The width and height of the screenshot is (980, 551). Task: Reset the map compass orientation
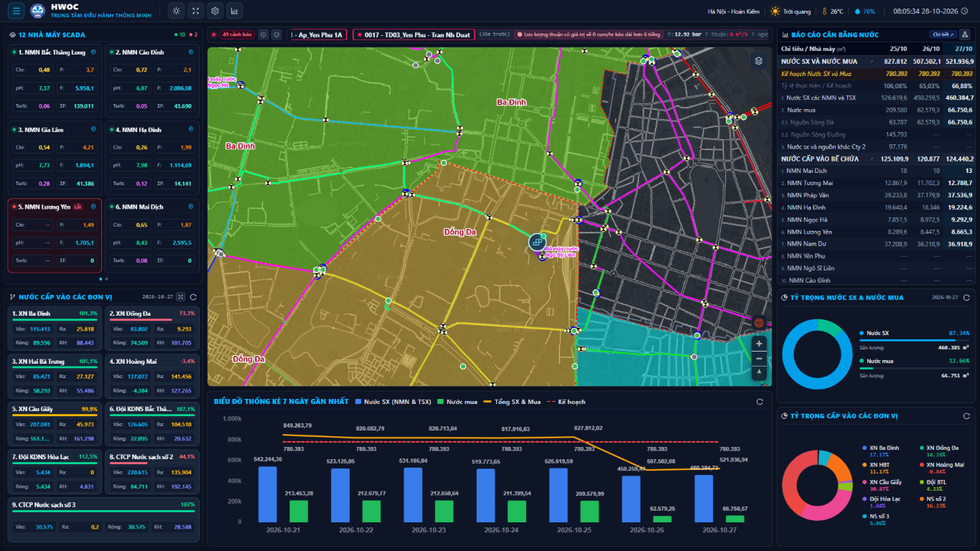(760, 372)
